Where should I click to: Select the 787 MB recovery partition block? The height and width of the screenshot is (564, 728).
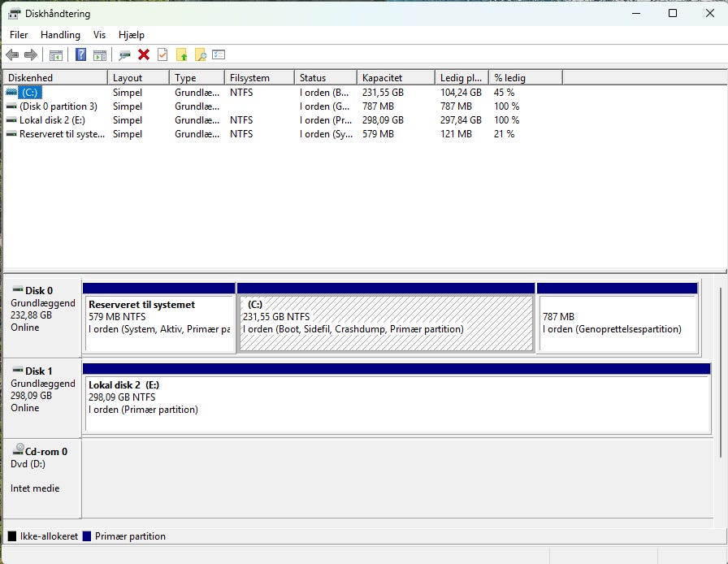[617, 322]
